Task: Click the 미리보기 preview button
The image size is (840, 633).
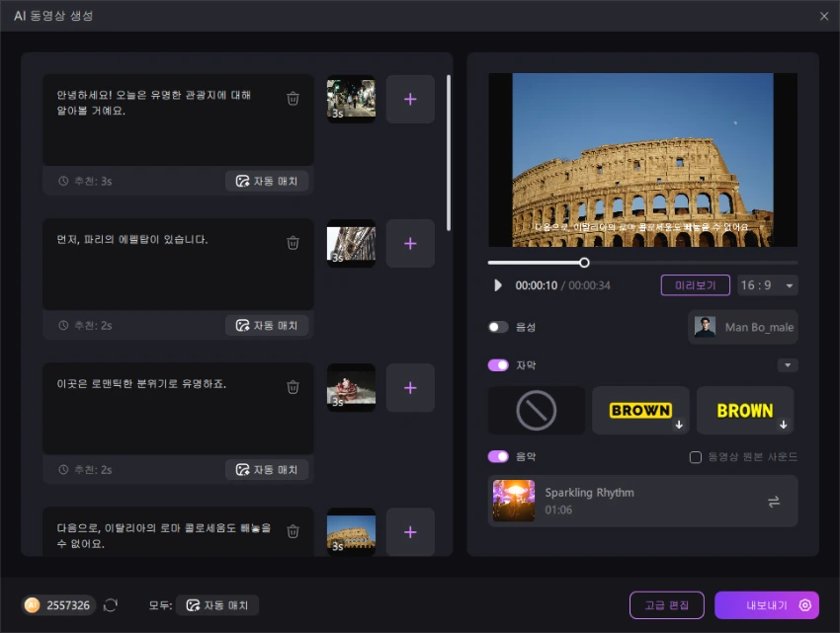Action: tap(695, 285)
